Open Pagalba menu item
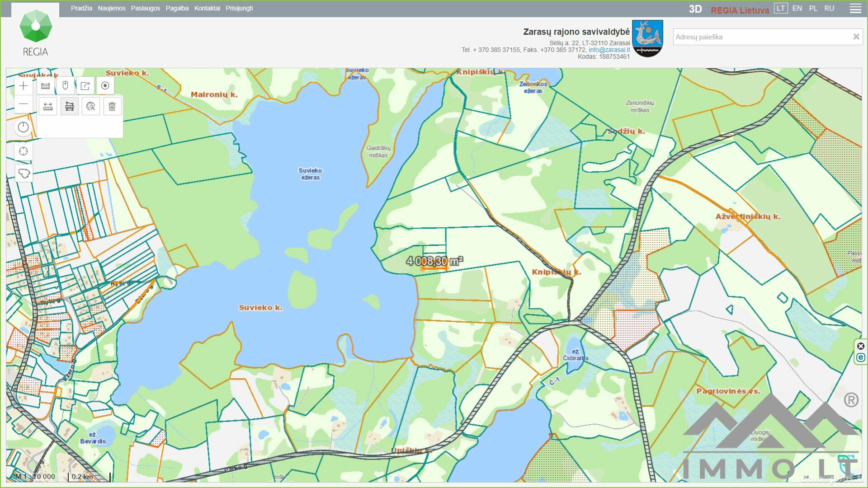 tap(177, 8)
